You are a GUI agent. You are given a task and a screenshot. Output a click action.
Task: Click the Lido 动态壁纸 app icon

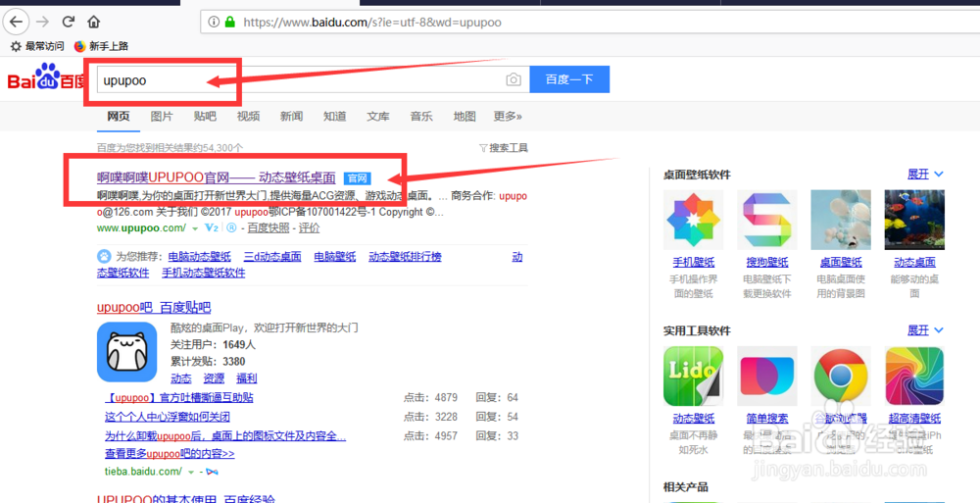(693, 377)
